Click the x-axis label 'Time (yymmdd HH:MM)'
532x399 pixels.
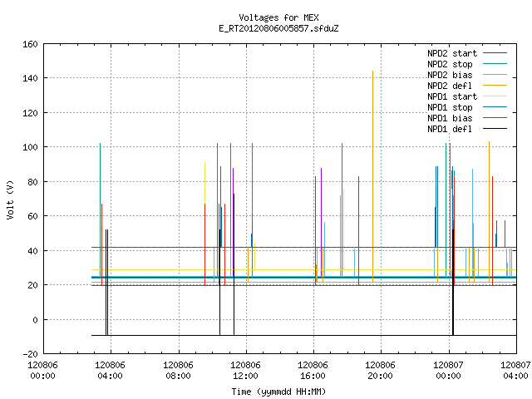click(278, 392)
